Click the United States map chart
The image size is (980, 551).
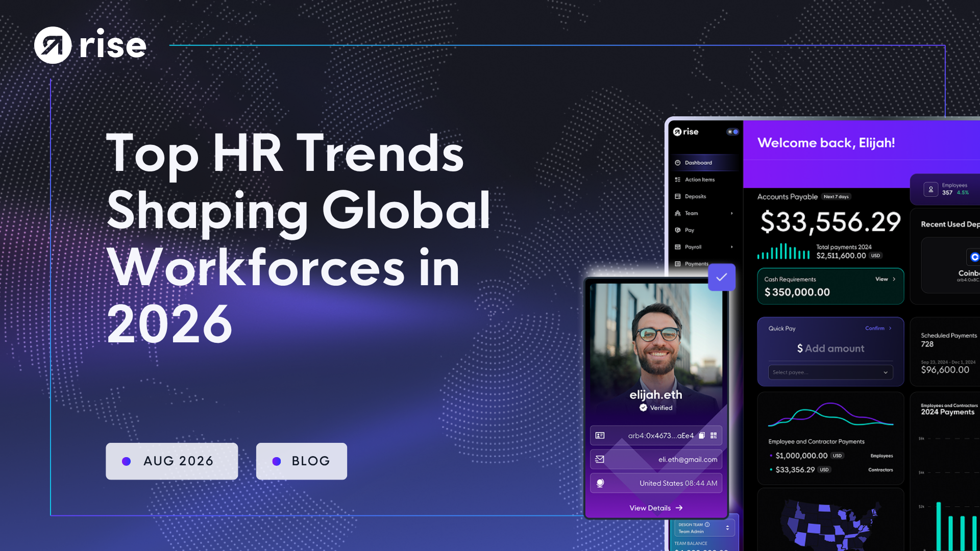pyautogui.click(x=830, y=524)
